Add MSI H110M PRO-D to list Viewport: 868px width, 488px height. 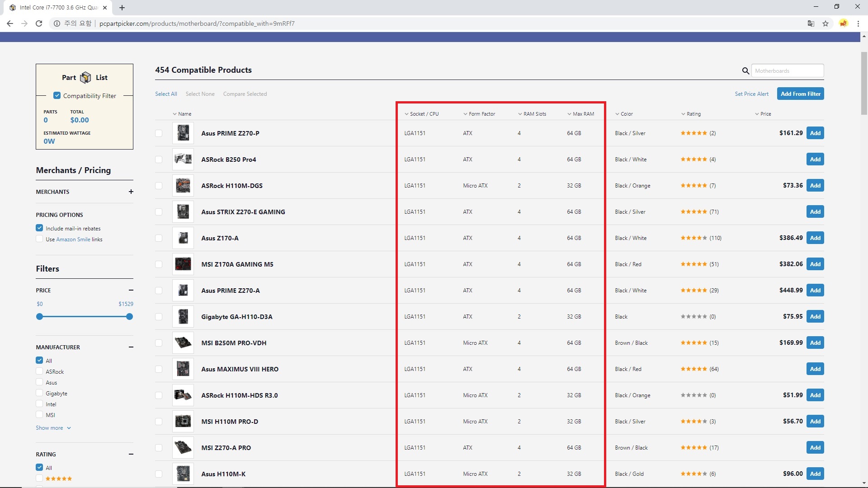pyautogui.click(x=815, y=422)
